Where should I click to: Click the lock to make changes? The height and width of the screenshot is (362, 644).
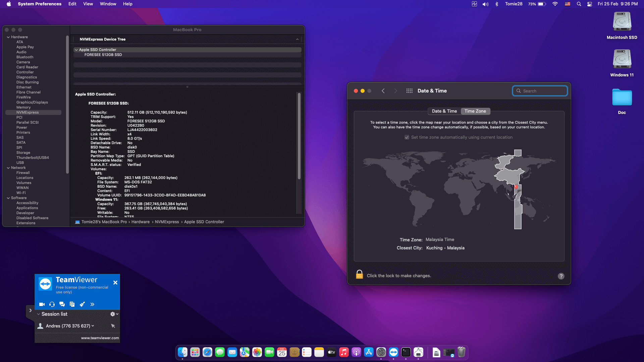[359, 275]
